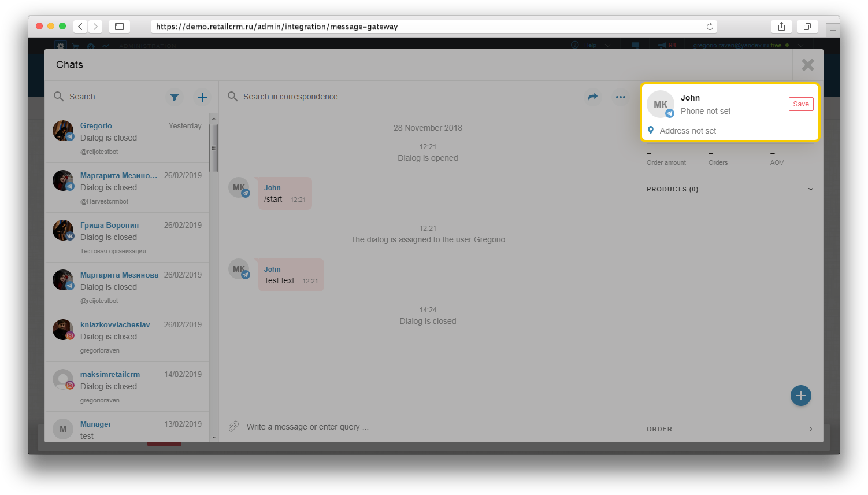
Task: Click Тестовая организация under Гриша Воронин
Action: click(x=113, y=251)
